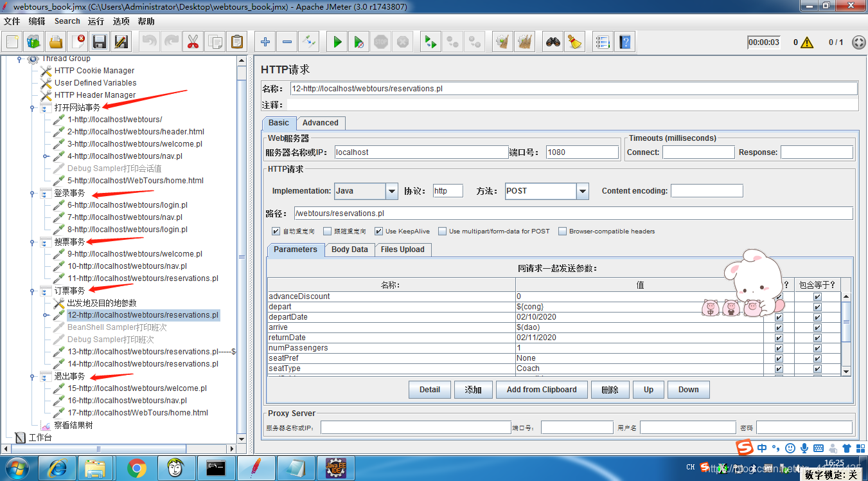Expand the 4-http://localhost/webtours/nav.pl node
This screenshot has width=868, height=481.
46,156
